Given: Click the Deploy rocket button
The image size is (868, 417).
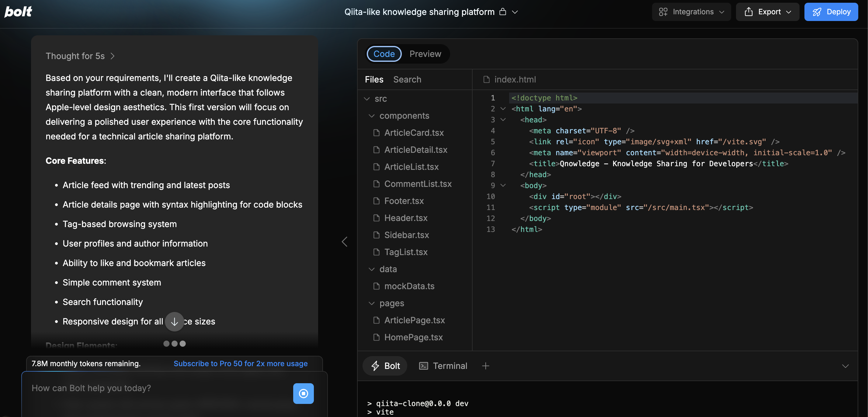Looking at the screenshot, I should [831, 12].
